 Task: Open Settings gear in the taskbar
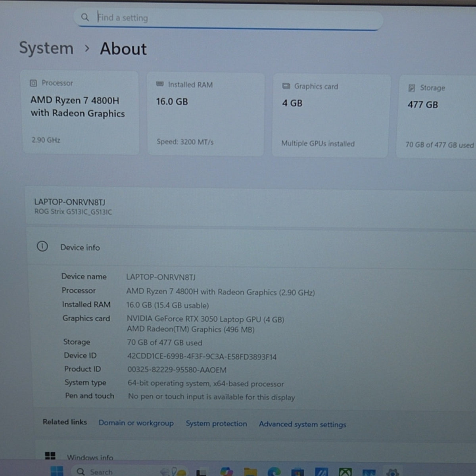392,472
